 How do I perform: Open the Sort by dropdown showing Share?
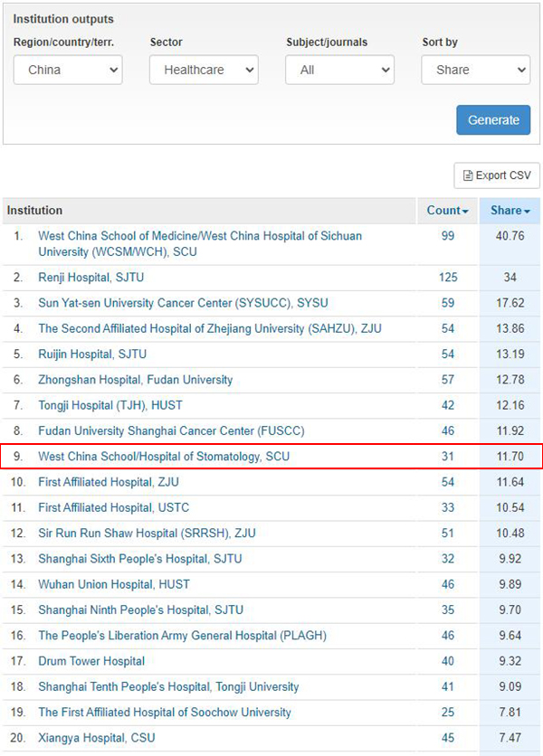(475, 70)
